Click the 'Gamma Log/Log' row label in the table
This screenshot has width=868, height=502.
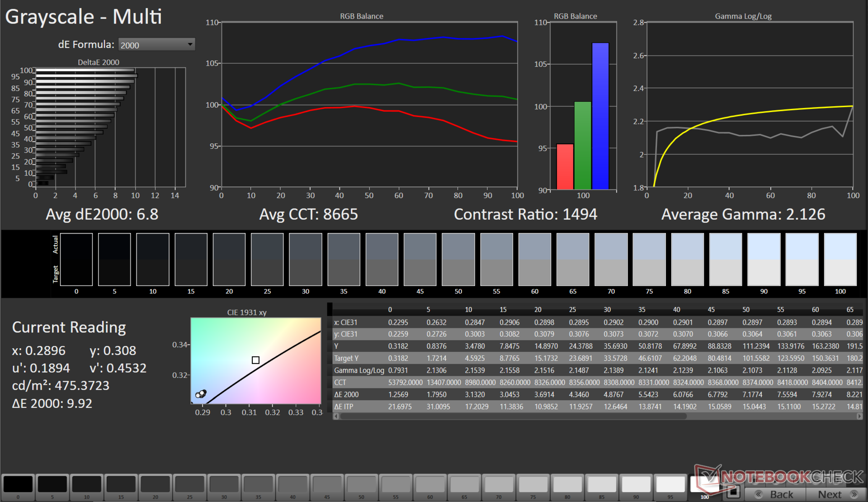359,370
